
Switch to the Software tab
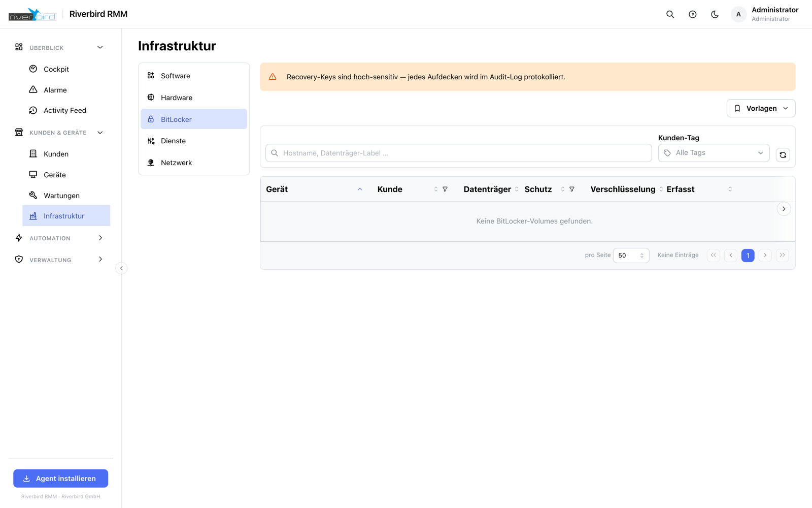(194, 76)
